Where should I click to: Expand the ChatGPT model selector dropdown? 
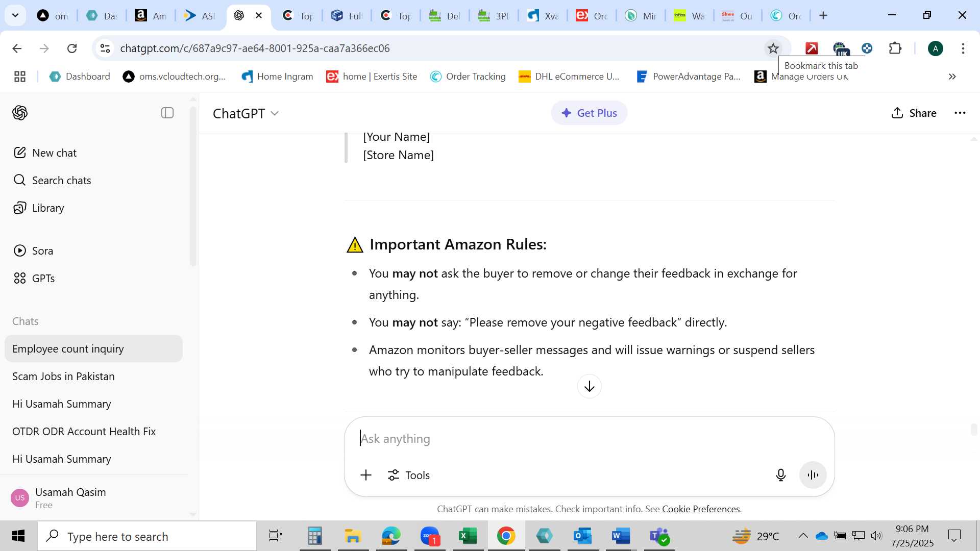pyautogui.click(x=246, y=113)
